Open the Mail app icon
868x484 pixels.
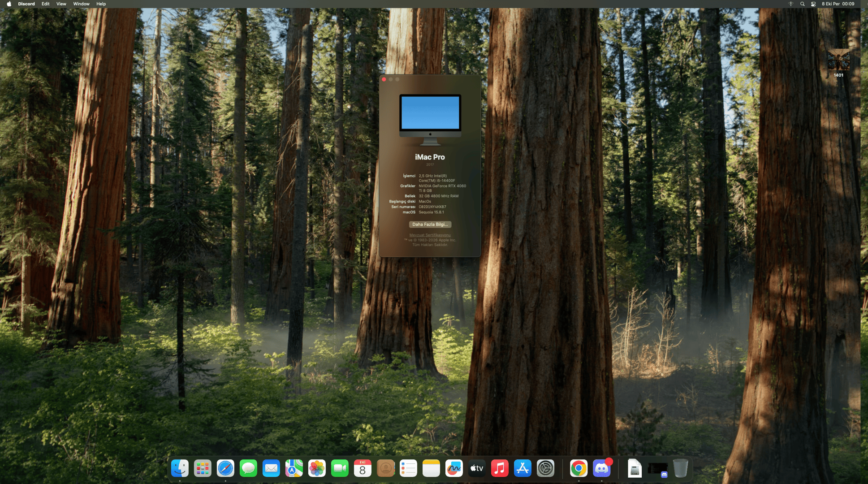(x=271, y=468)
